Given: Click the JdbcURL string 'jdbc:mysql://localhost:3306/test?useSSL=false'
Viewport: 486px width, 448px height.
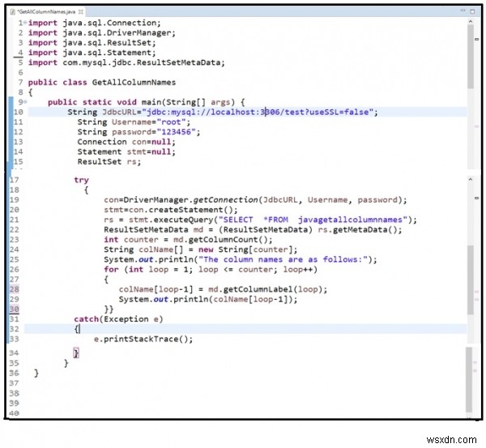Looking at the screenshot, I should click(x=258, y=112).
